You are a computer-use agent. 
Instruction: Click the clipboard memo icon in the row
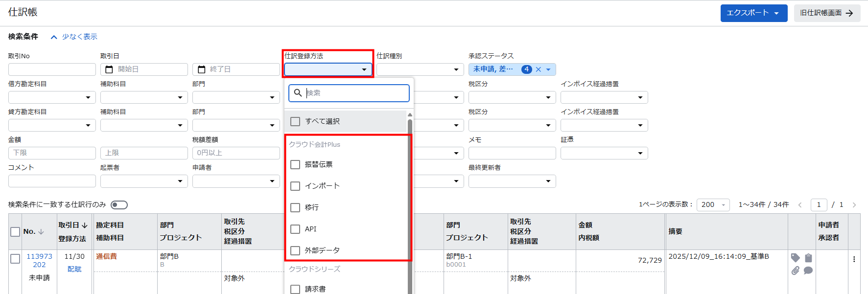tap(808, 258)
